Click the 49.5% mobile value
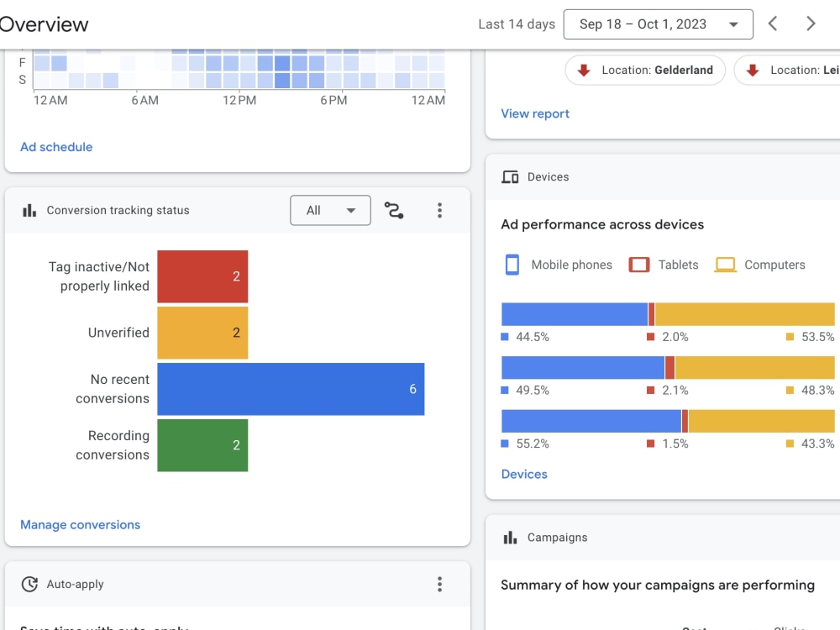 [533, 390]
